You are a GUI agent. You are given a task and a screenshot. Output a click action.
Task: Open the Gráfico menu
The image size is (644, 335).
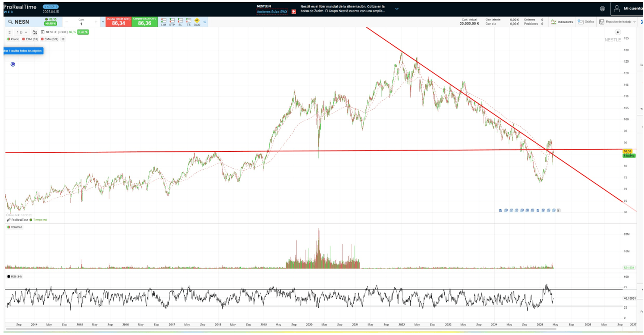[x=586, y=21]
